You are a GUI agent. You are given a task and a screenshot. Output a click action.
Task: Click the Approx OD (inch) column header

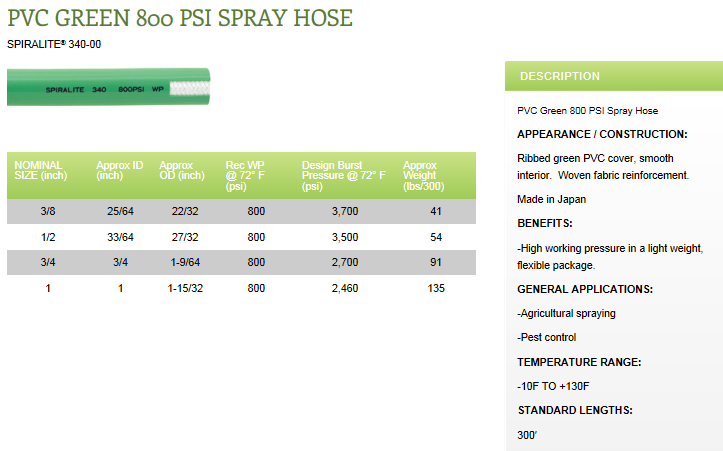coord(182,171)
